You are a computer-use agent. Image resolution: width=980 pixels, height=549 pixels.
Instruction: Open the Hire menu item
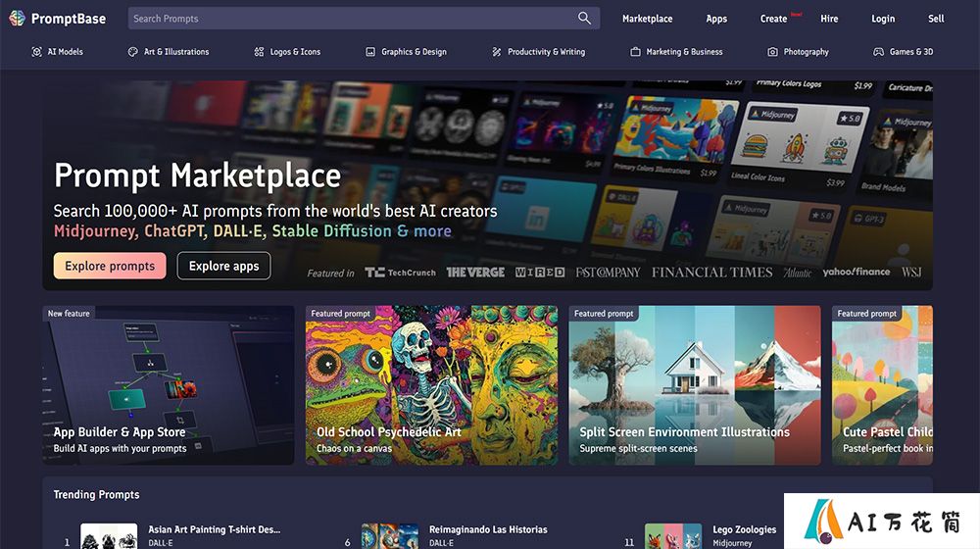[829, 19]
